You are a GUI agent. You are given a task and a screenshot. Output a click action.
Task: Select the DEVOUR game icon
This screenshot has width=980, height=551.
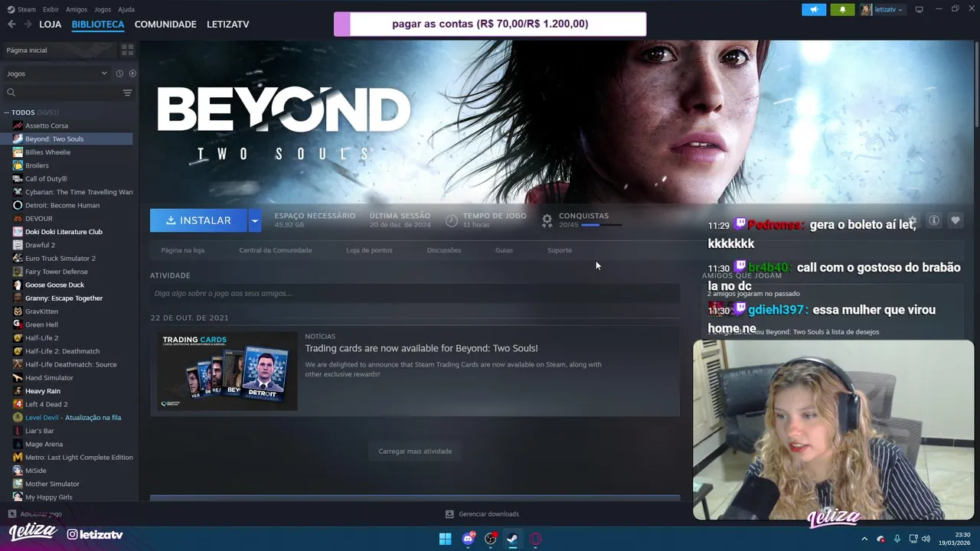click(x=18, y=218)
